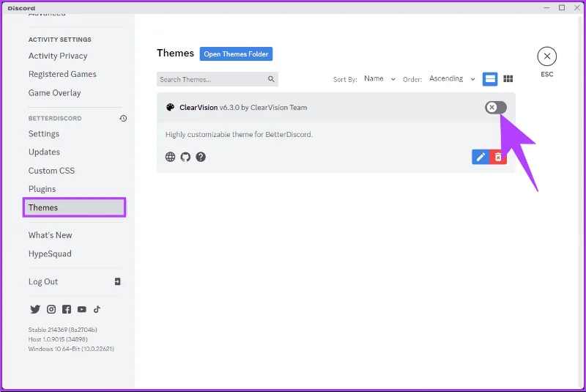Click the Windows 10 64-Bit version text

[x=71, y=349]
